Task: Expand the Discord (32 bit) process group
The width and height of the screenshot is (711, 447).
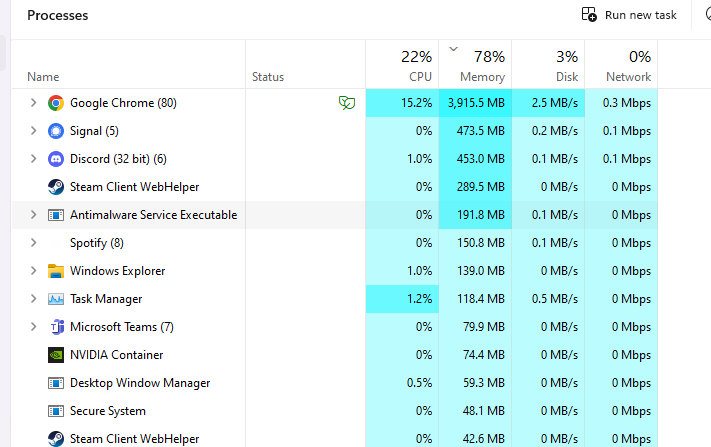Action: 33,159
